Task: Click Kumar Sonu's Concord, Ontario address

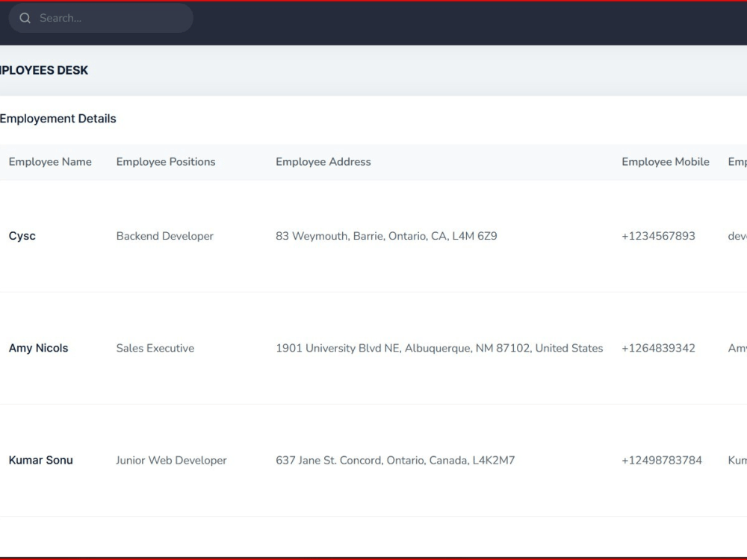Action: pyautogui.click(x=395, y=461)
